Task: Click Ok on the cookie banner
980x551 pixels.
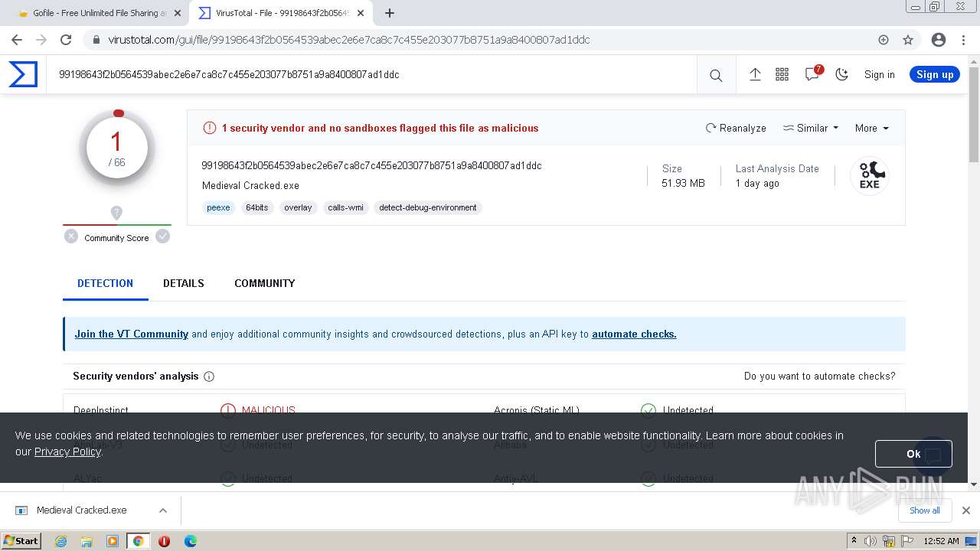Action: [913, 454]
